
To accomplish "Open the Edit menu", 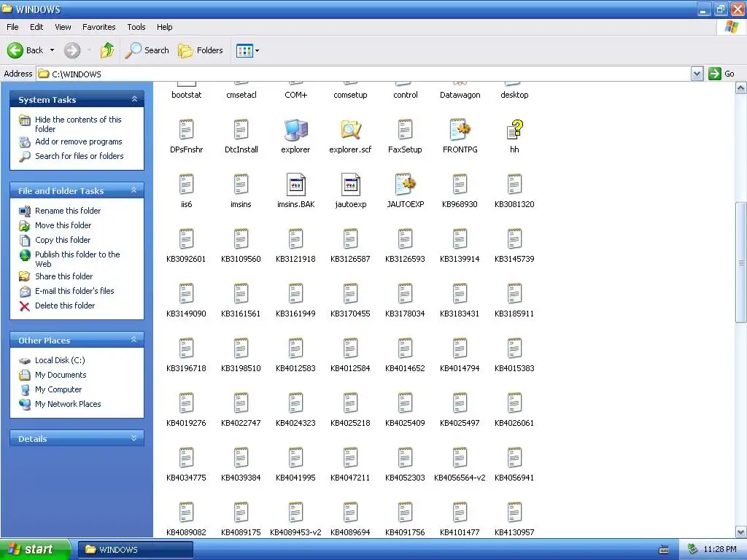I will click(x=36, y=27).
